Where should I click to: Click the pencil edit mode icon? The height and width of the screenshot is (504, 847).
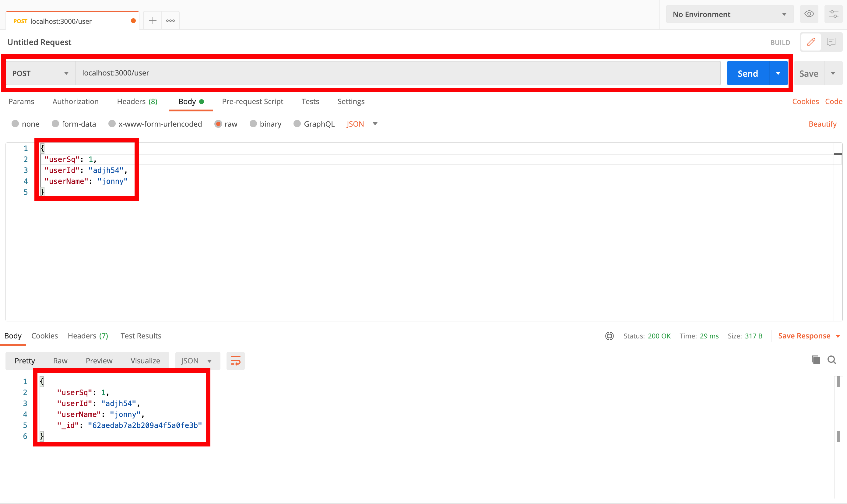click(811, 42)
